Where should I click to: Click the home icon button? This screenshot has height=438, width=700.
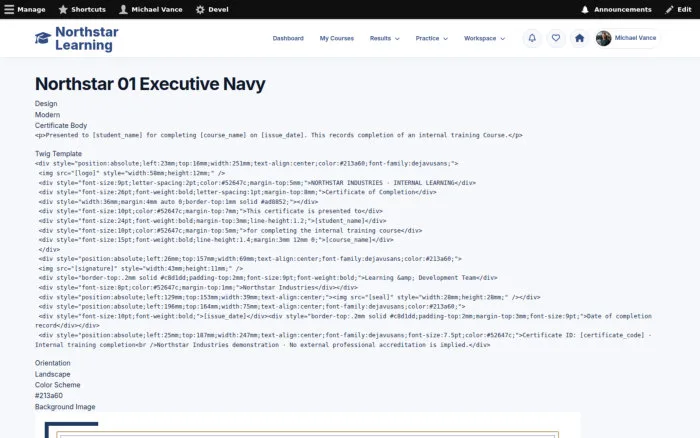click(x=579, y=38)
